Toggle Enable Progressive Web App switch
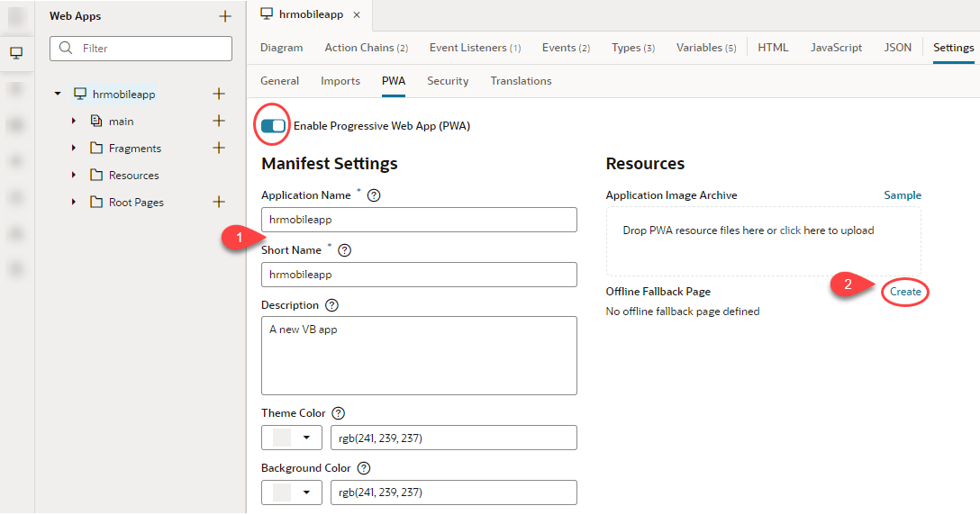 pos(273,126)
